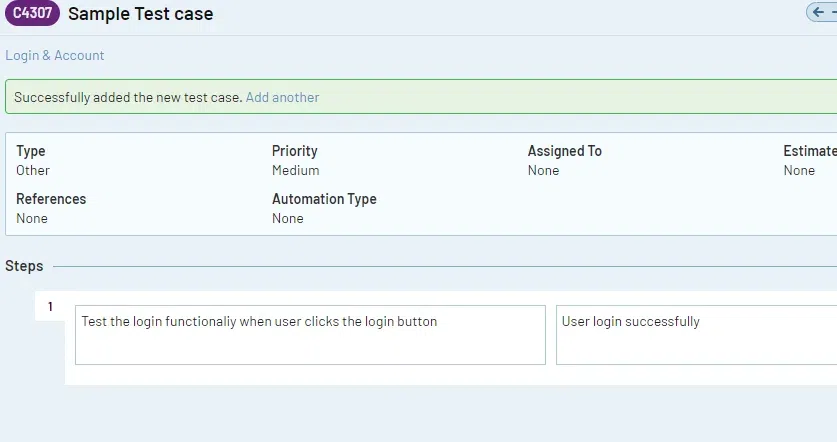Select the Medium priority value
The width and height of the screenshot is (837, 442).
coord(295,170)
